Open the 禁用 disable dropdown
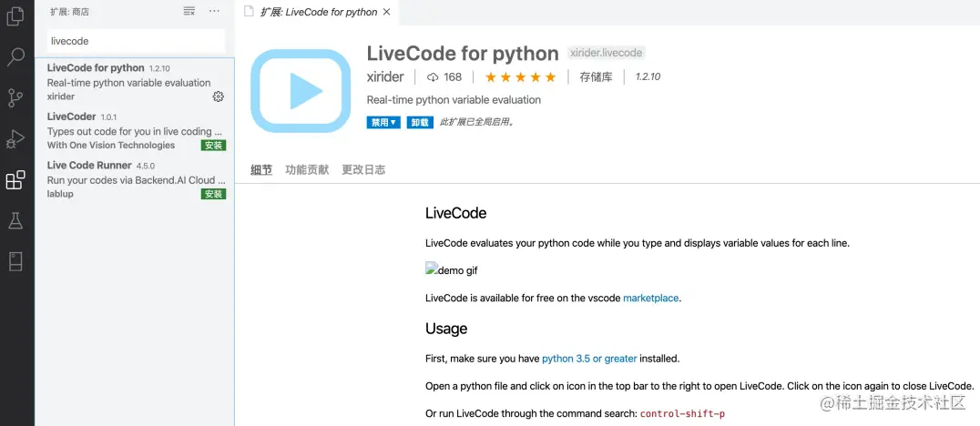The width and height of the screenshot is (980, 426). (383, 122)
